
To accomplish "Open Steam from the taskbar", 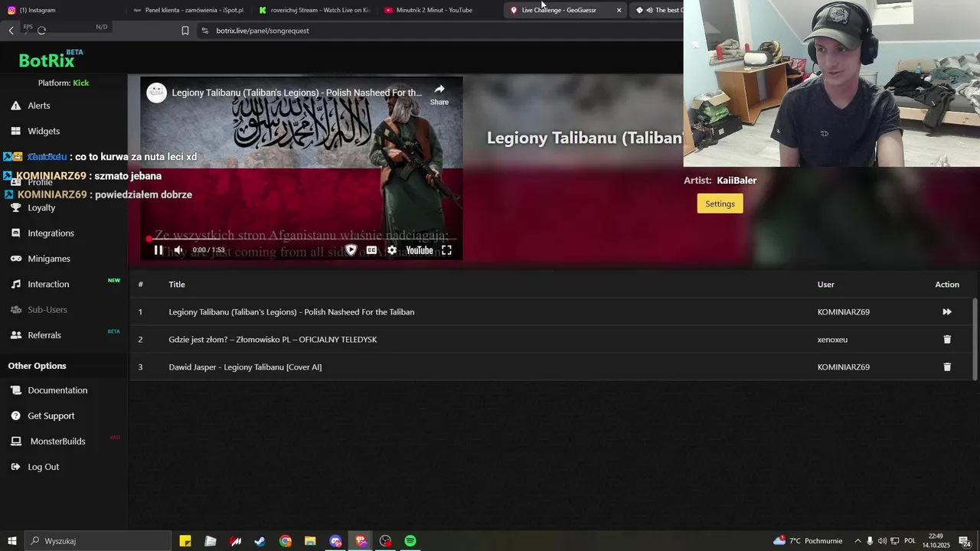I will pyautogui.click(x=260, y=541).
